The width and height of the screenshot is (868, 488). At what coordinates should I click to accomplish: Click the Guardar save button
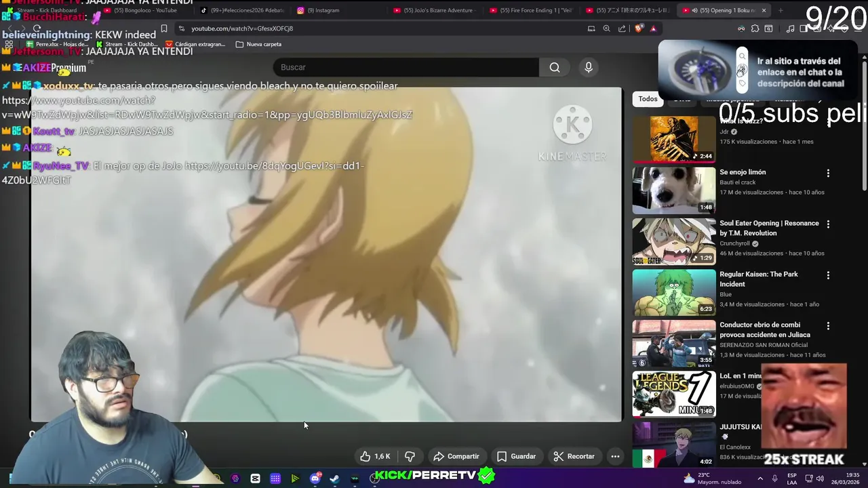point(516,456)
